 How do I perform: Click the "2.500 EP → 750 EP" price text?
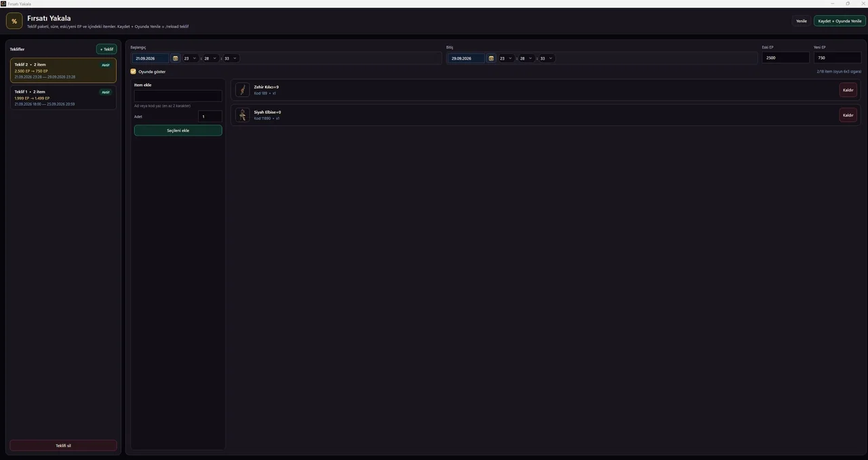[x=31, y=71]
